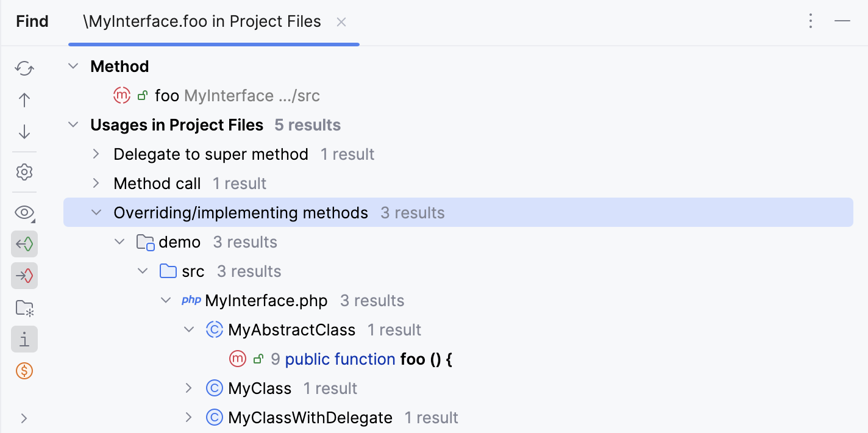Enable autoscroll to source
Screen dimensions: 868x433
pyautogui.click(x=24, y=244)
